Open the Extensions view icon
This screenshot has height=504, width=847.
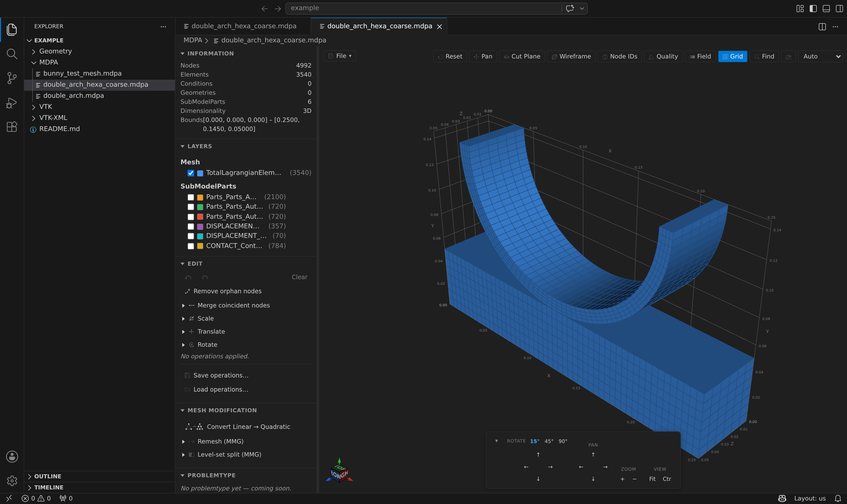[12, 127]
